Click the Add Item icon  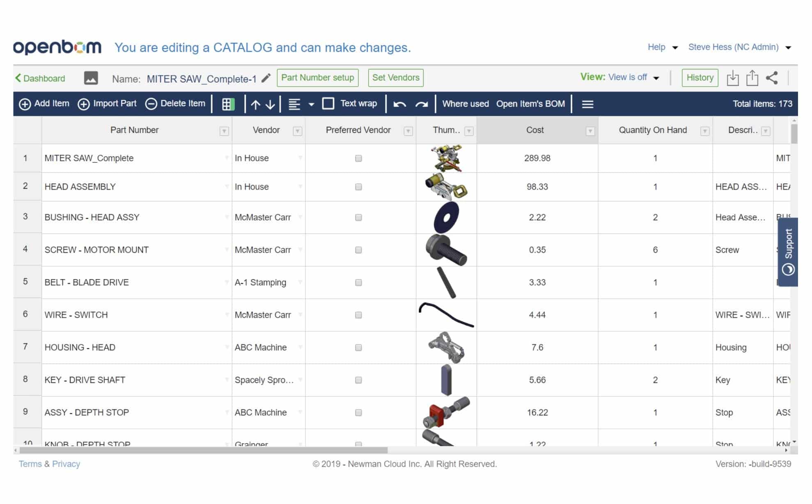24,103
